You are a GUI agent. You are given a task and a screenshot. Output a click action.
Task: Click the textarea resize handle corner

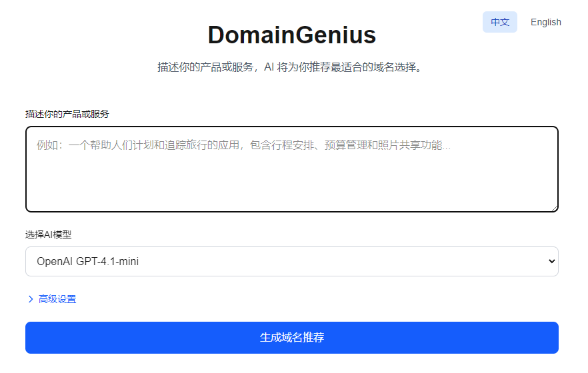[555, 208]
